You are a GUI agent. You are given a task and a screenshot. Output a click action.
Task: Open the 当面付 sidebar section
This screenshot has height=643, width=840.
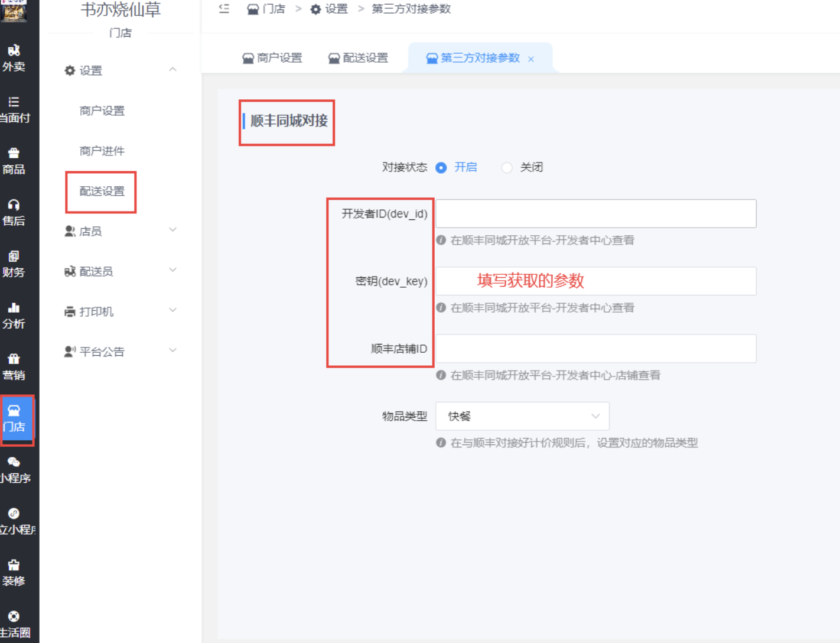pos(14,110)
